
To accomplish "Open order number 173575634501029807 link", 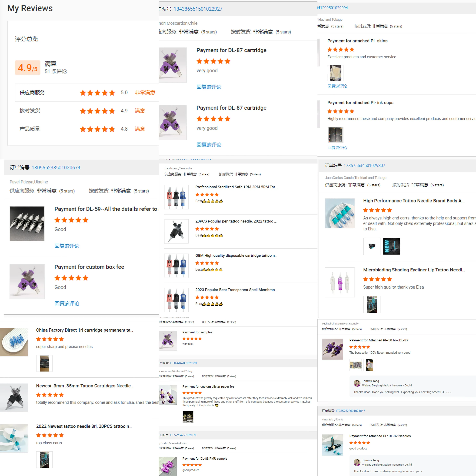I will 364,166.
